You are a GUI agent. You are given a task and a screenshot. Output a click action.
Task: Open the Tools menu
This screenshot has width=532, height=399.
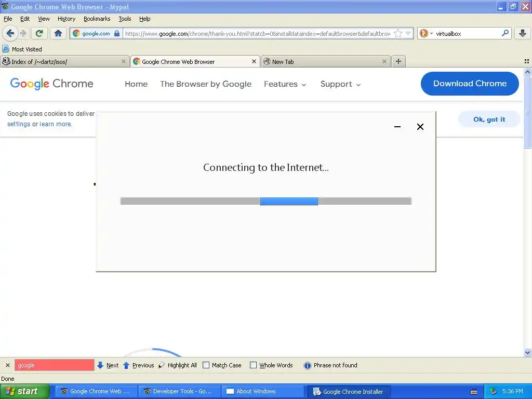point(125,19)
